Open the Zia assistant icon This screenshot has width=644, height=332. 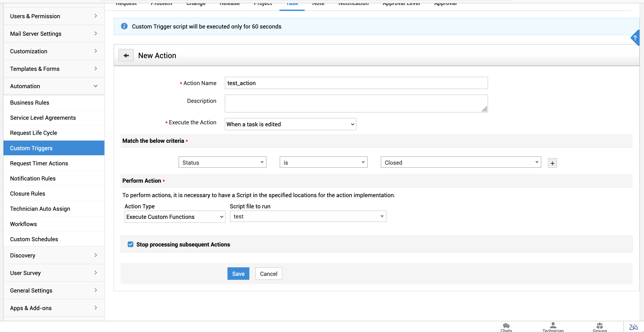point(633,327)
